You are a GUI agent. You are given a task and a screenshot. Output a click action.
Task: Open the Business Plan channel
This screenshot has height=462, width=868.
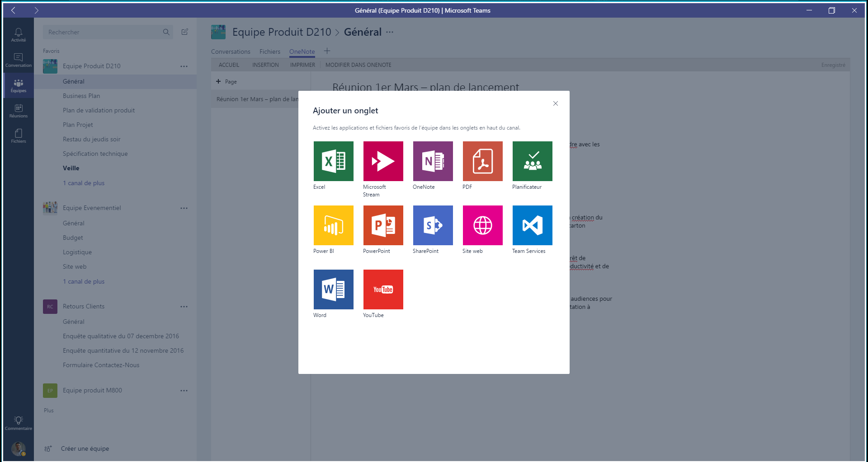pyautogui.click(x=81, y=96)
